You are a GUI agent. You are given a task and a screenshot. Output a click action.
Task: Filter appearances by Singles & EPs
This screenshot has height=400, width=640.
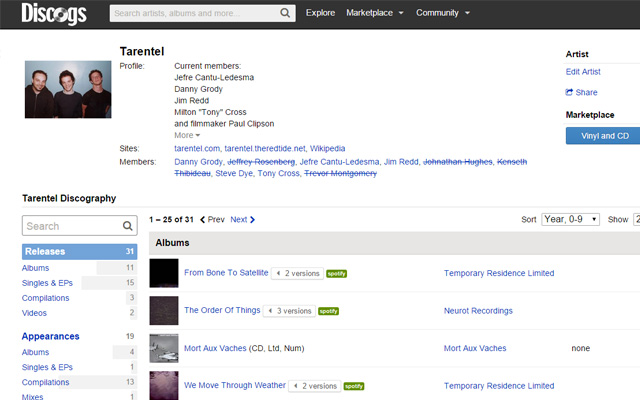click(47, 367)
